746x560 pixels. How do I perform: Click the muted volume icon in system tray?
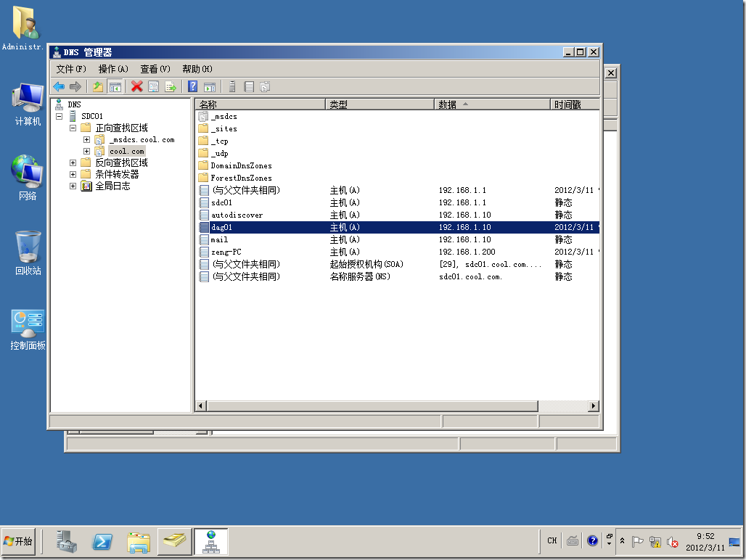[671, 542]
